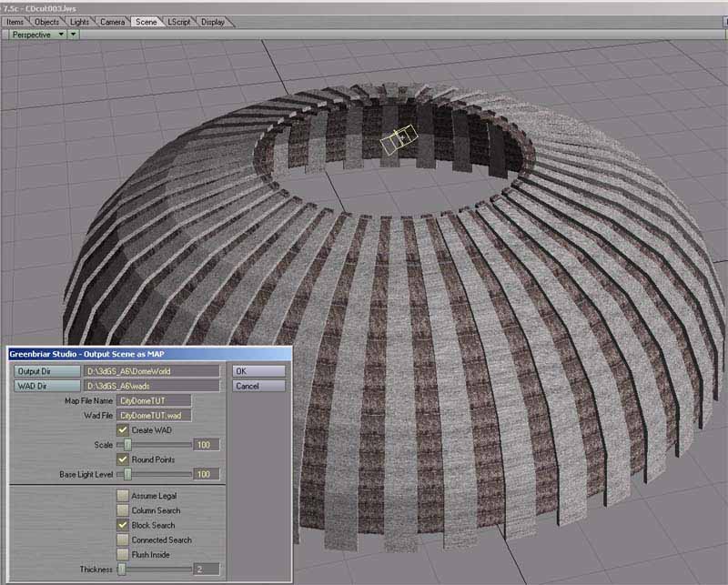The image size is (728, 585).
Task: Open the Lights tab
Action: [x=80, y=21]
